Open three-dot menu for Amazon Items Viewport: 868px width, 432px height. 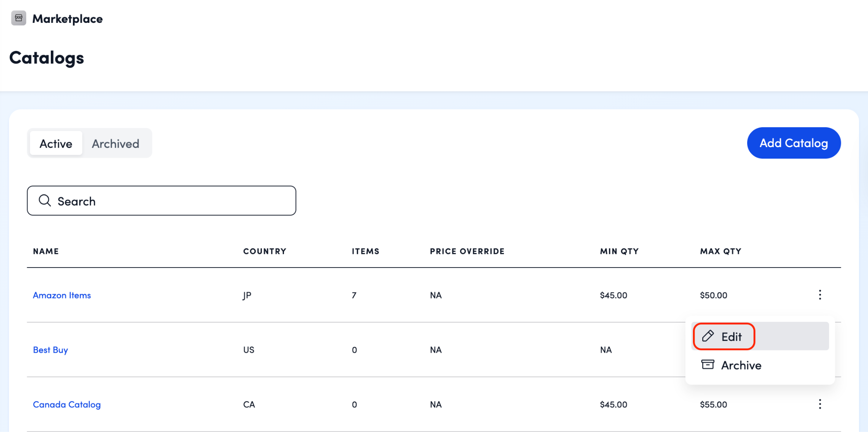coord(820,295)
